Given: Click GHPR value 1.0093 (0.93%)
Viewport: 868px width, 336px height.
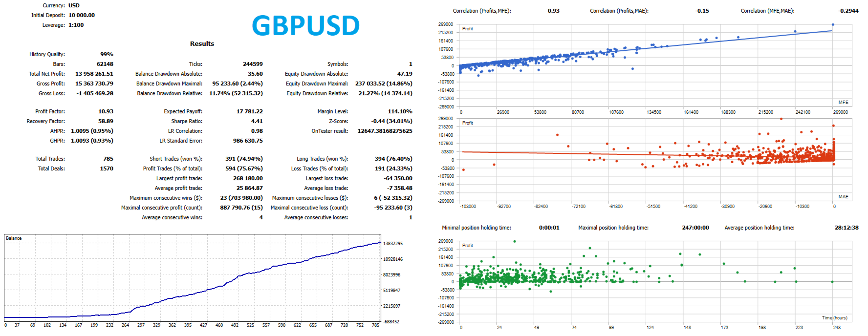Looking at the screenshot, I should point(92,141).
